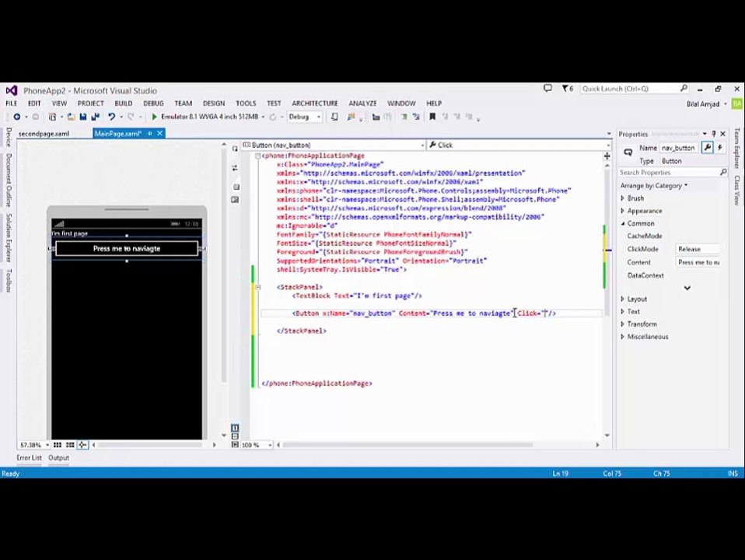The image size is (745, 560).
Task: Click the Bilal Amjad account name
Action: (703, 104)
